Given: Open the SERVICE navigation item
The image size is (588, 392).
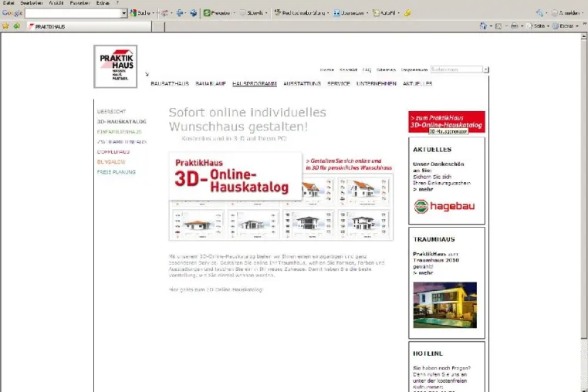Looking at the screenshot, I should pyautogui.click(x=339, y=83).
